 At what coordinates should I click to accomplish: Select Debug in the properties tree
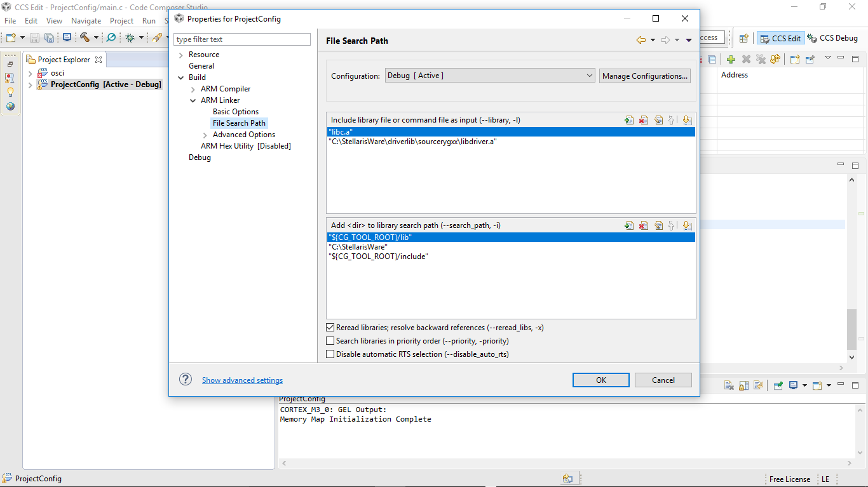click(200, 157)
